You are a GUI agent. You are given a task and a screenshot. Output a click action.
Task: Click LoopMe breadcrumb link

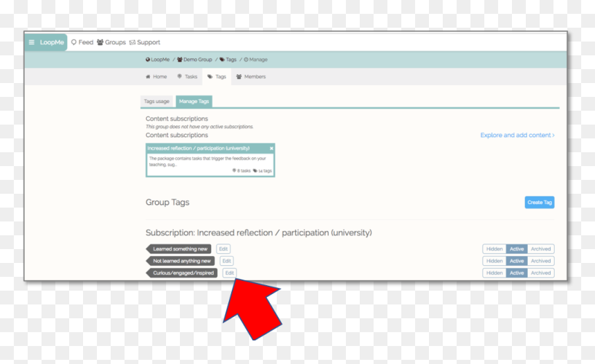158,60
